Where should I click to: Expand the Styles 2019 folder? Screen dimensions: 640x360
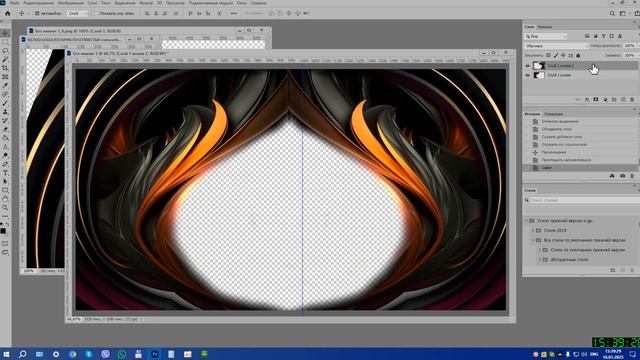(533, 231)
